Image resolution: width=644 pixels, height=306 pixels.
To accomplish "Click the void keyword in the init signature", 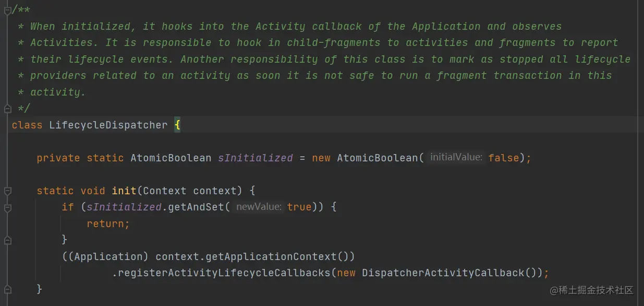I will [93, 191].
